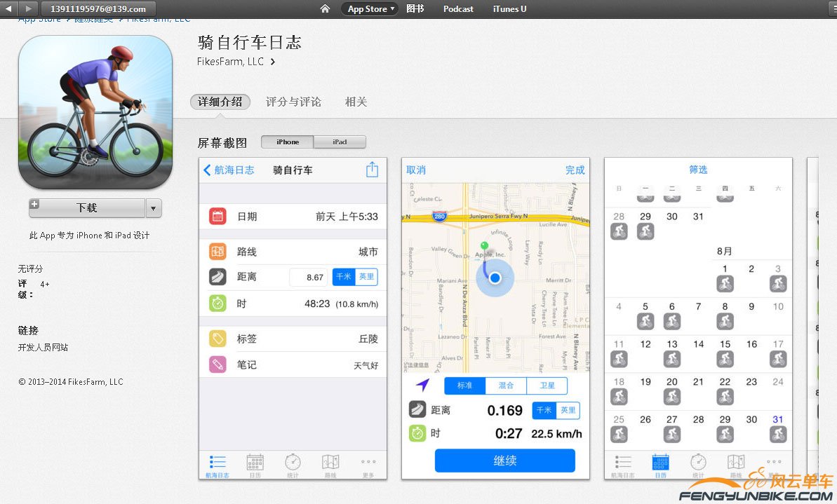Tap the 航海日志 list icon

point(217,463)
